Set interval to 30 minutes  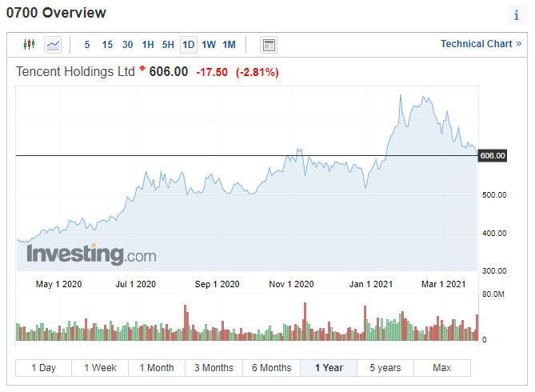128,45
